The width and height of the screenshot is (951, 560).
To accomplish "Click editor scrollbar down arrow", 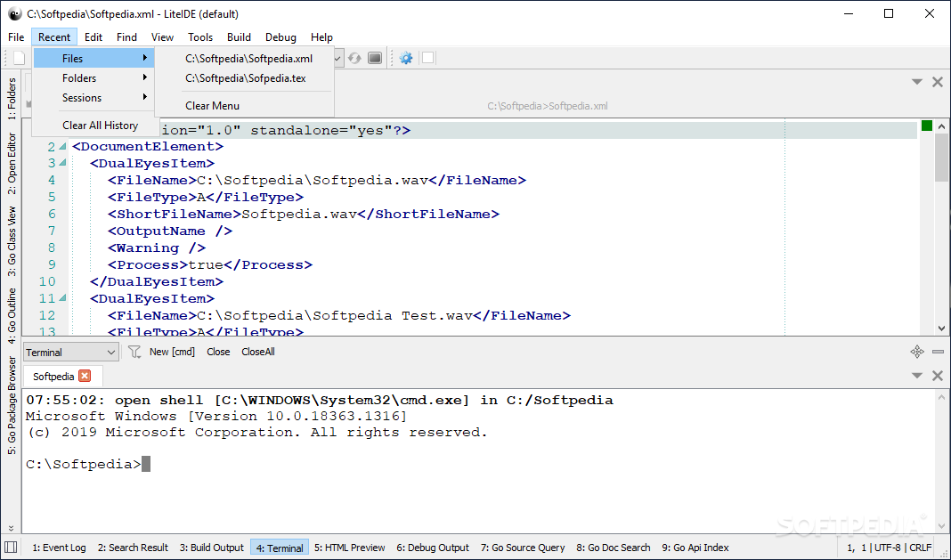I will 941,329.
